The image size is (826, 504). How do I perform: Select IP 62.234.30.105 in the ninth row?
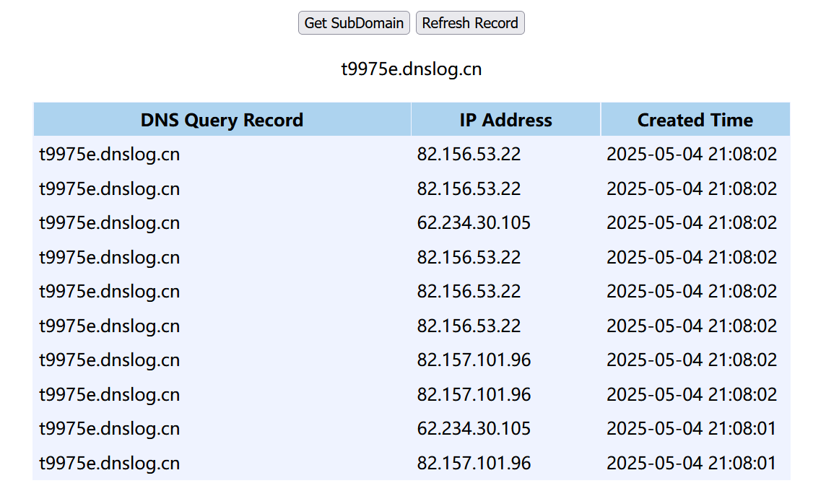(x=474, y=429)
